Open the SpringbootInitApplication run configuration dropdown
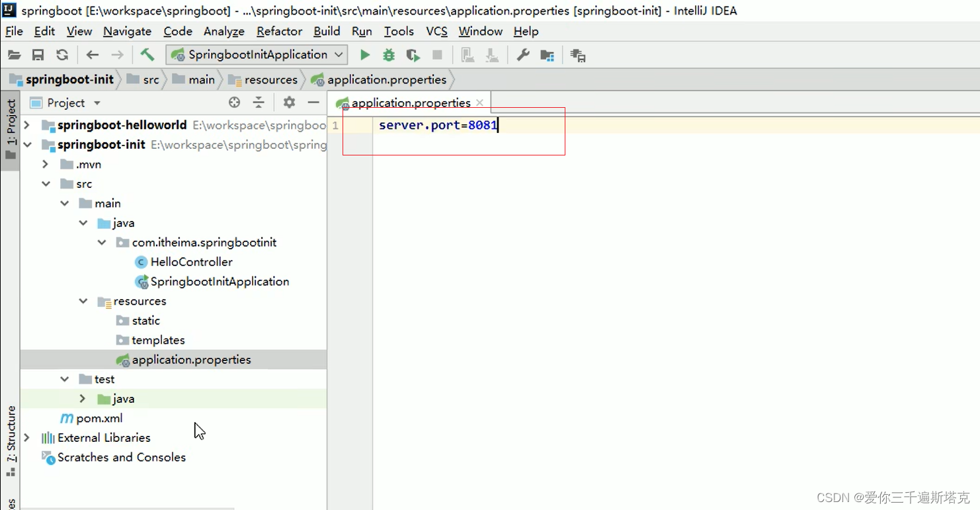The image size is (980, 510). pos(257,55)
